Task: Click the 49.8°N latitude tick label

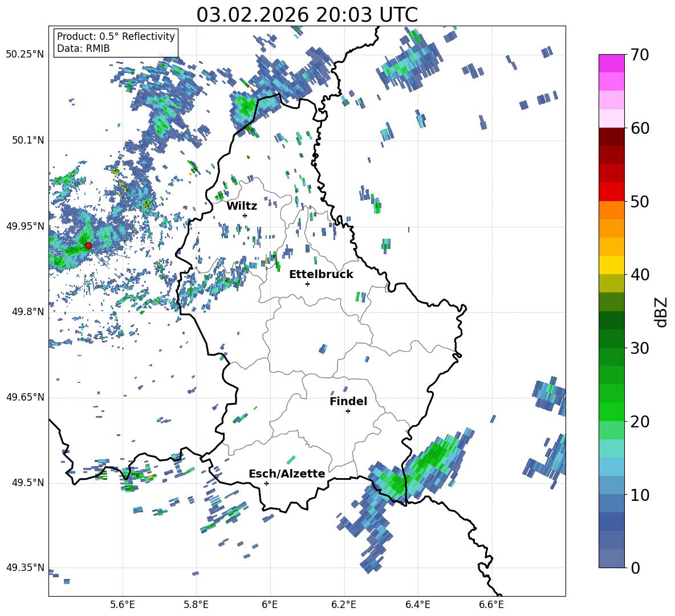Action: click(27, 312)
